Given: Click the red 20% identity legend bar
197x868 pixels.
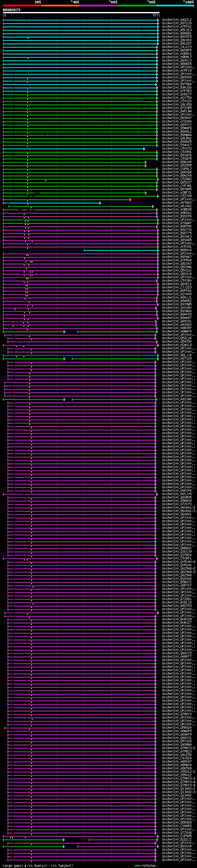Looking at the screenshot, I should (x=22, y=6).
